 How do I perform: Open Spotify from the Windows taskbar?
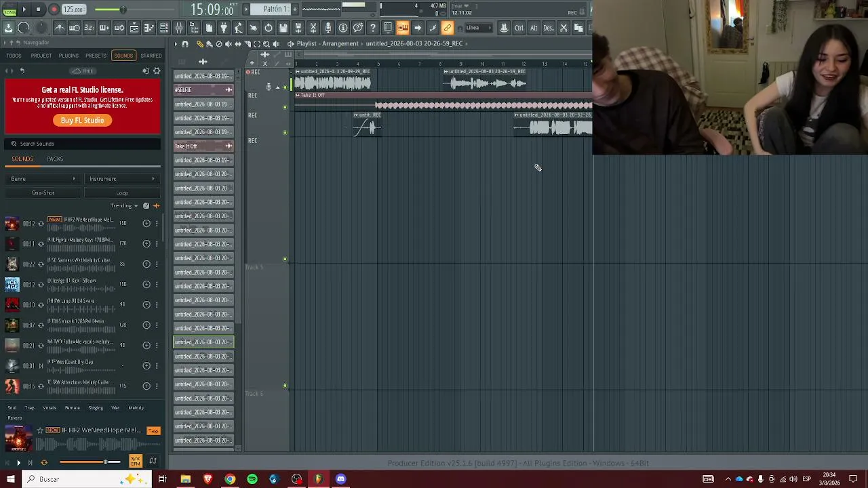pos(252,479)
